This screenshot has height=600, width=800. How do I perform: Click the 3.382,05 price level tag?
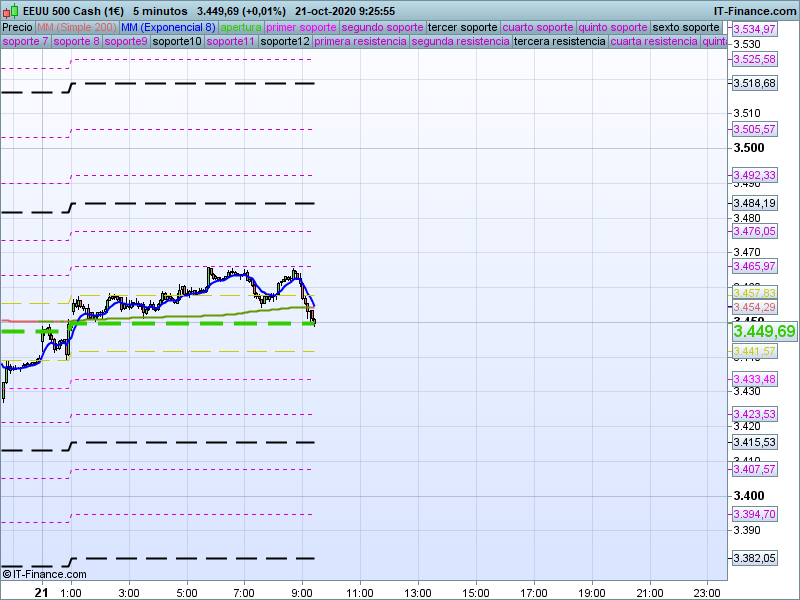click(755, 558)
